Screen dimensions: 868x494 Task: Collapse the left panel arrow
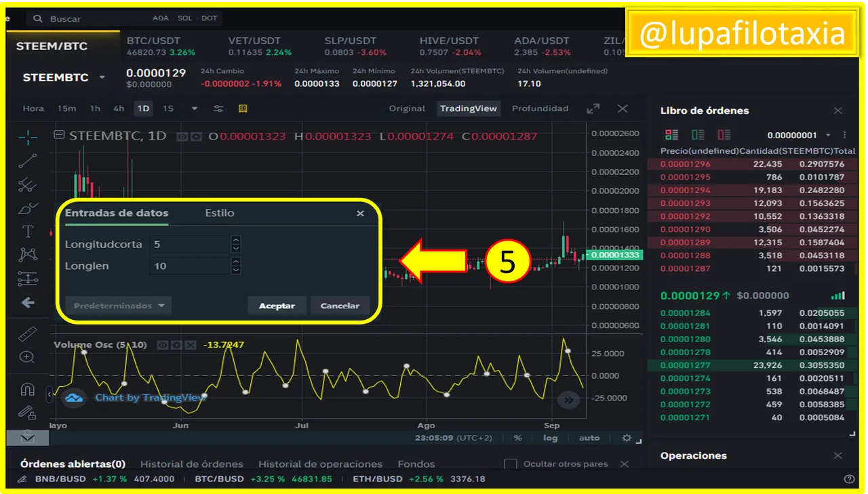point(49,394)
